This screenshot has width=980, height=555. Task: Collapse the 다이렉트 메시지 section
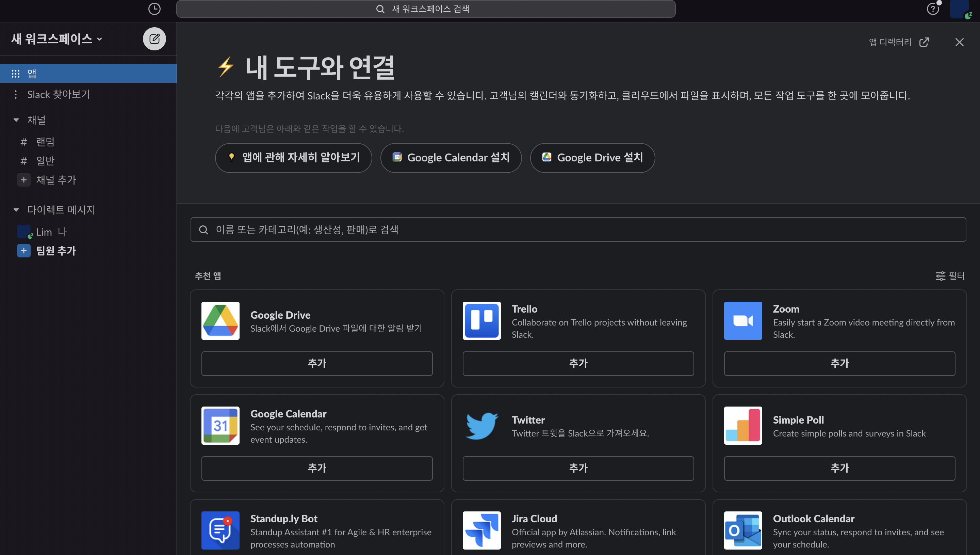pos(16,210)
